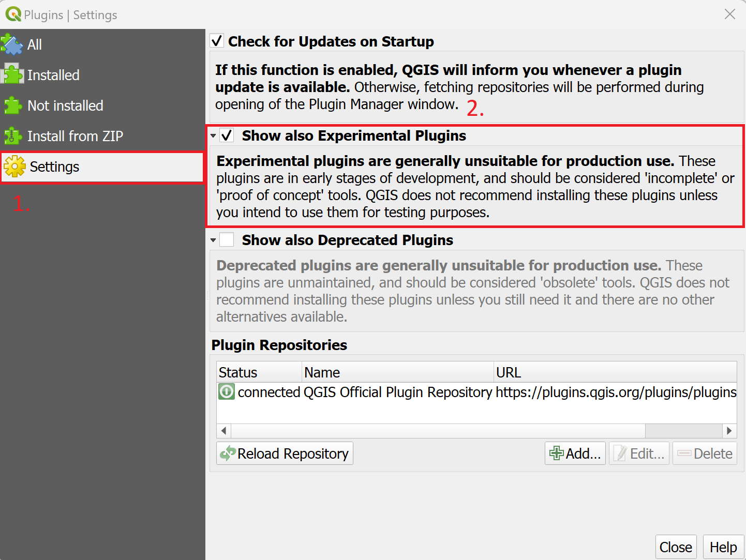Click the connected status icon in Status column
Viewport: 746px width, 560px height.
point(226,392)
